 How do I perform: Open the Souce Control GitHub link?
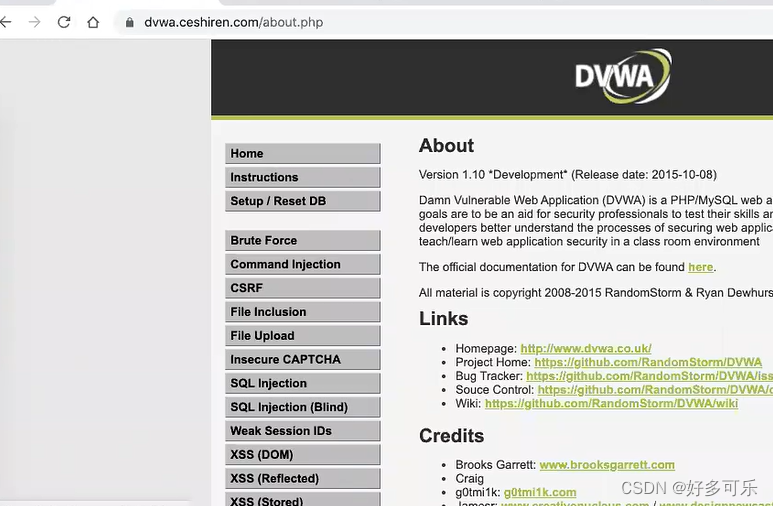[655, 390]
